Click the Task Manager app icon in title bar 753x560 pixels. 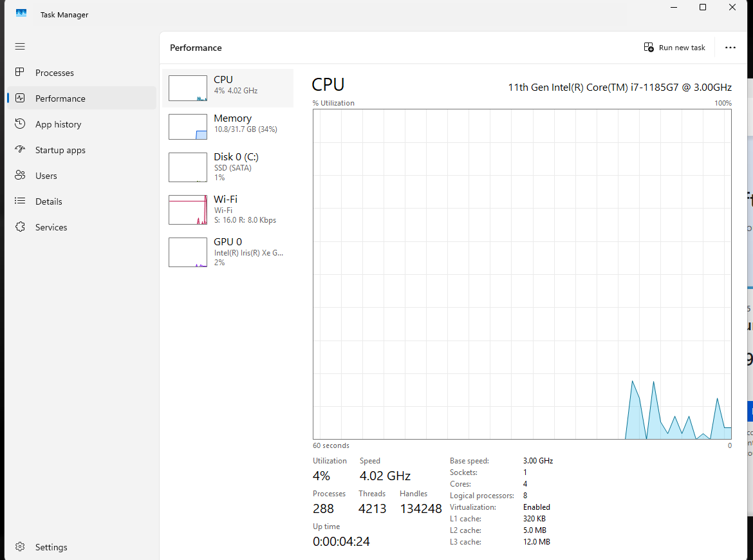tap(21, 14)
